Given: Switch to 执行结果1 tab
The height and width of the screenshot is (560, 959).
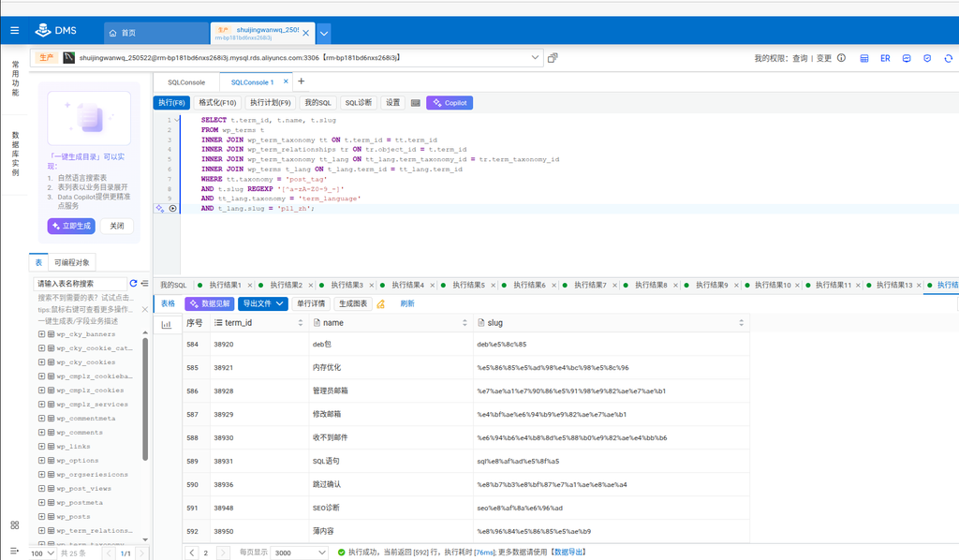Looking at the screenshot, I should pos(225,285).
